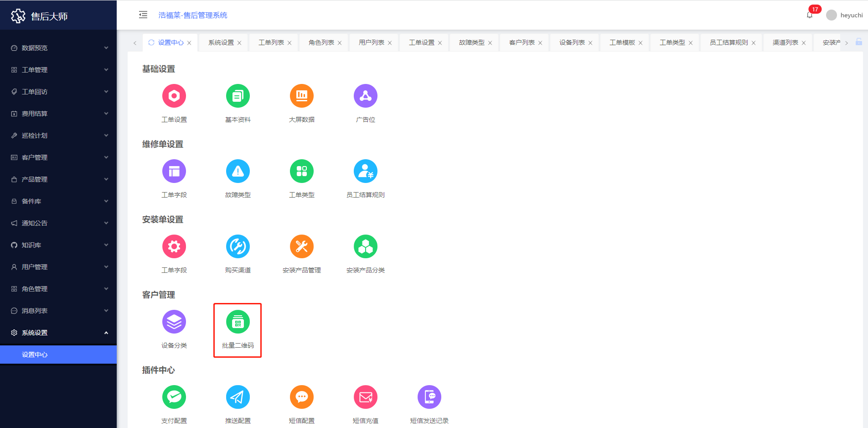Open the 支付配置 green icon

click(174, 397)
